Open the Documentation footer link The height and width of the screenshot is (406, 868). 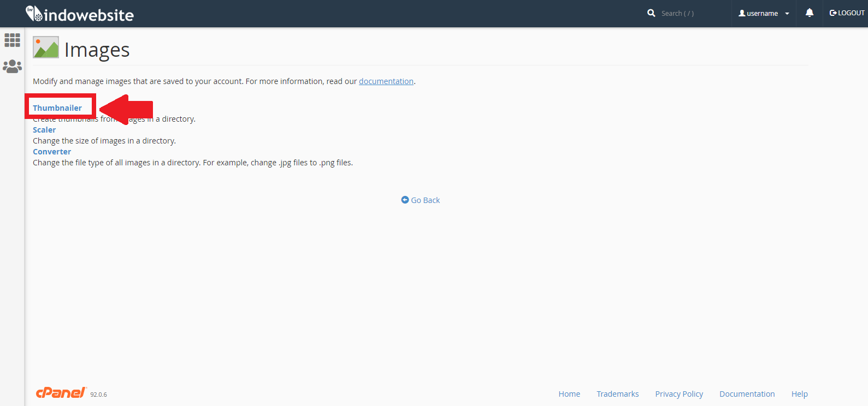[747, 394]
